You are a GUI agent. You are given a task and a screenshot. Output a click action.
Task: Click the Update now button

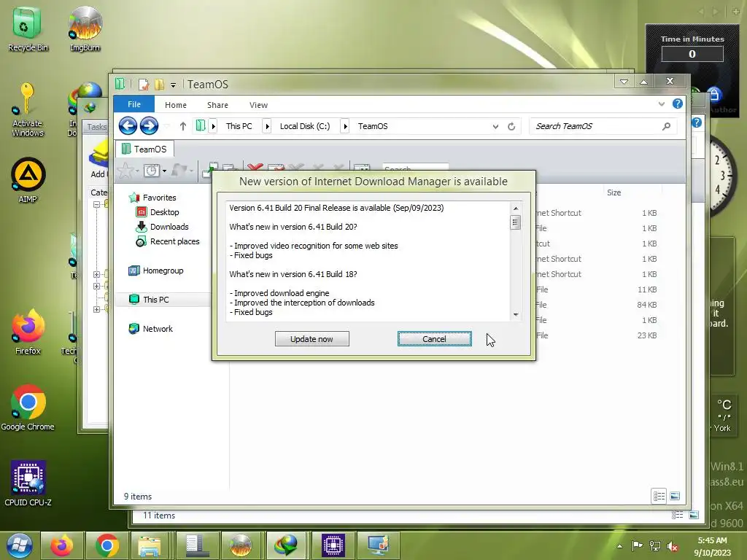point(311,338)
